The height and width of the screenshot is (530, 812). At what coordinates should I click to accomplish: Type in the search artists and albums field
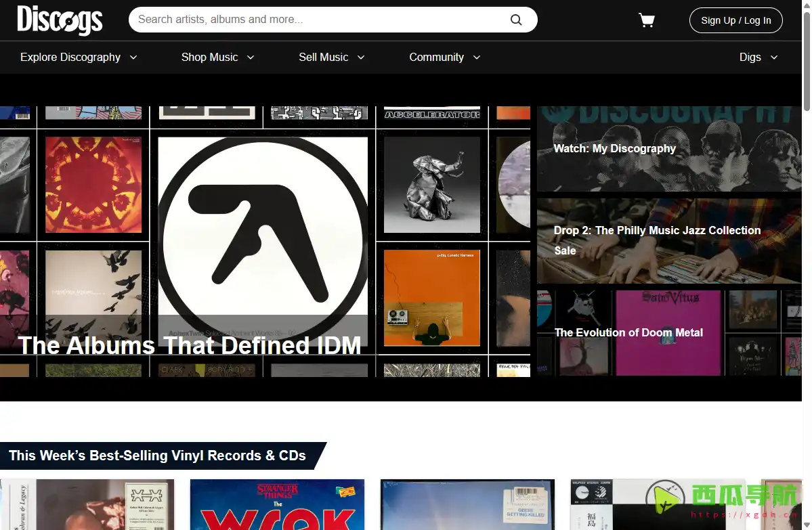pyautogui.click(x=318, y=20)
